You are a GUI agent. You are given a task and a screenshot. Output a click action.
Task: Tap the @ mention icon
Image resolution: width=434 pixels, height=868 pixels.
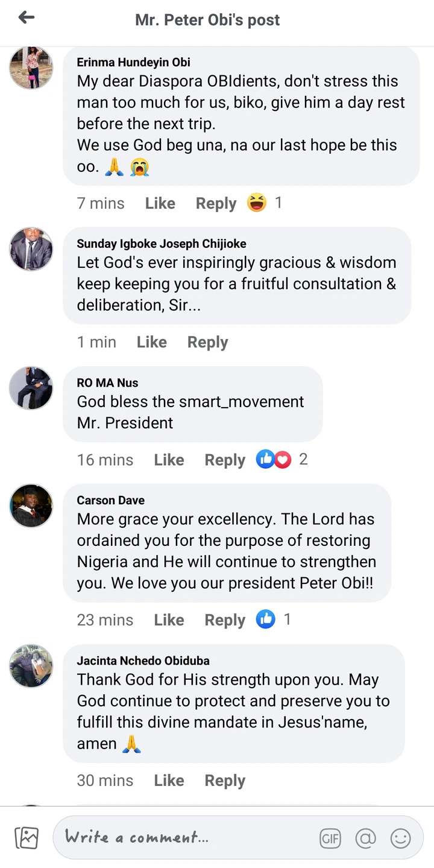click(365, 838)
